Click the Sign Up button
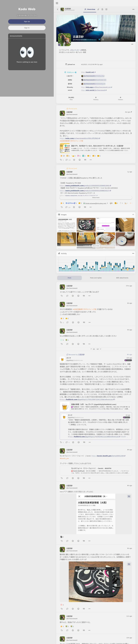The width and height of the screenshot is (138, 644). (27, 21)
